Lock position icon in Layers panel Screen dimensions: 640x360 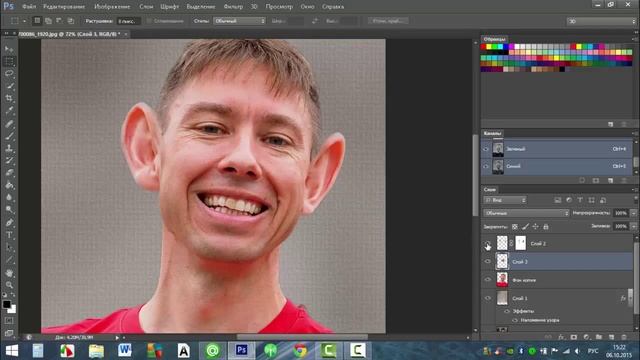(x=536, y=227)
